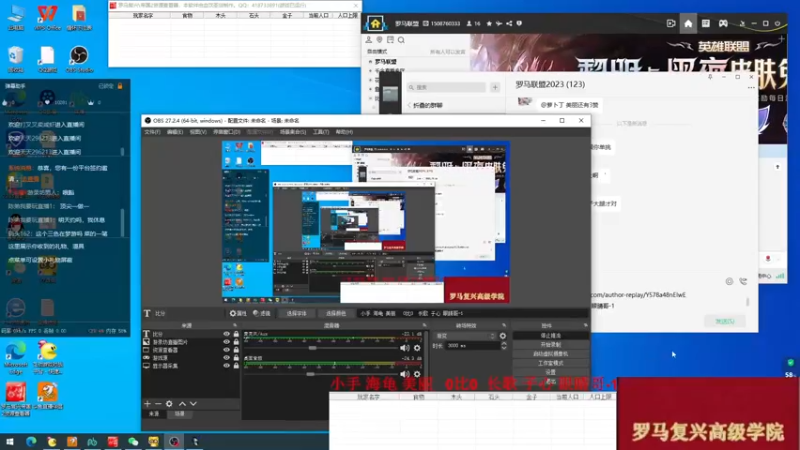800x450 pixels.
Task: Open the three-dots menu in 罗马联盟2023 chat
Action: pos(751,88)
